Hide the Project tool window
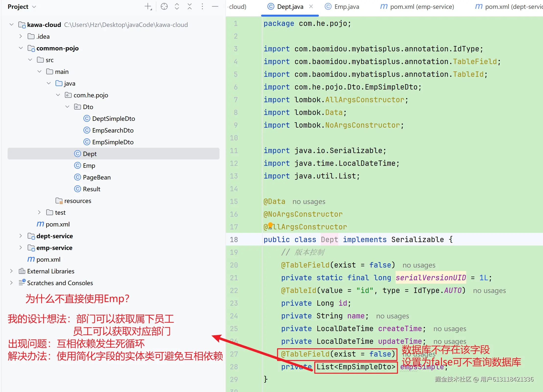This screenshot has height=392, width=543. point(215,7)
